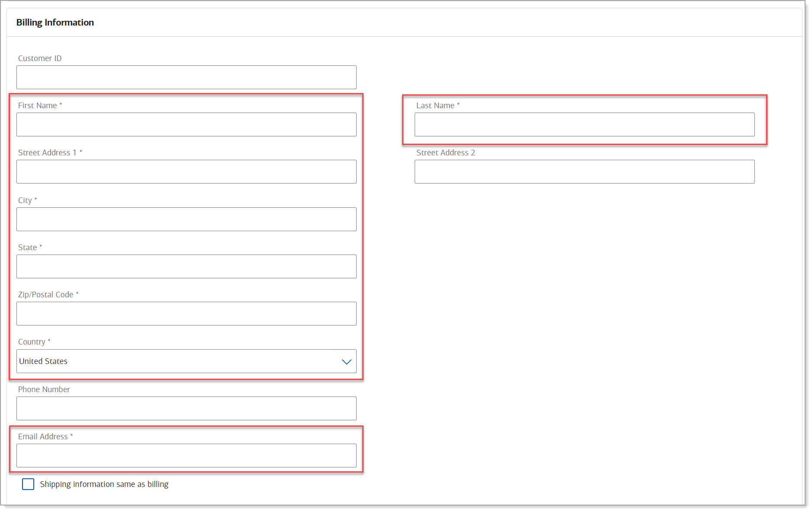Click the "Shipping information same as billing" label
Viewport: 812px width, 512px height.
coord(104,484)
